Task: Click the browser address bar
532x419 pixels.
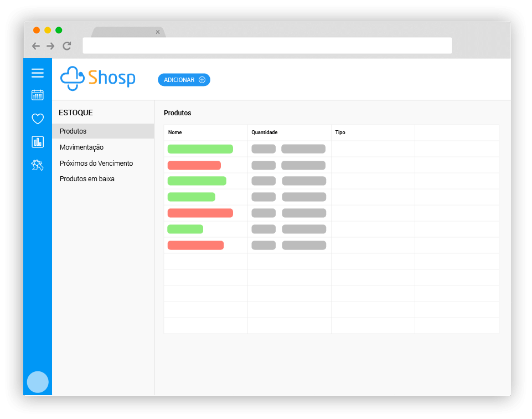Action: coord(267,45)
